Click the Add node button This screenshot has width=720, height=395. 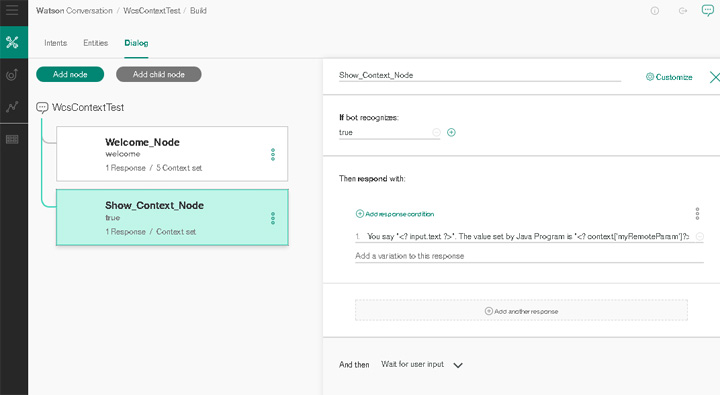click(70, 74)
